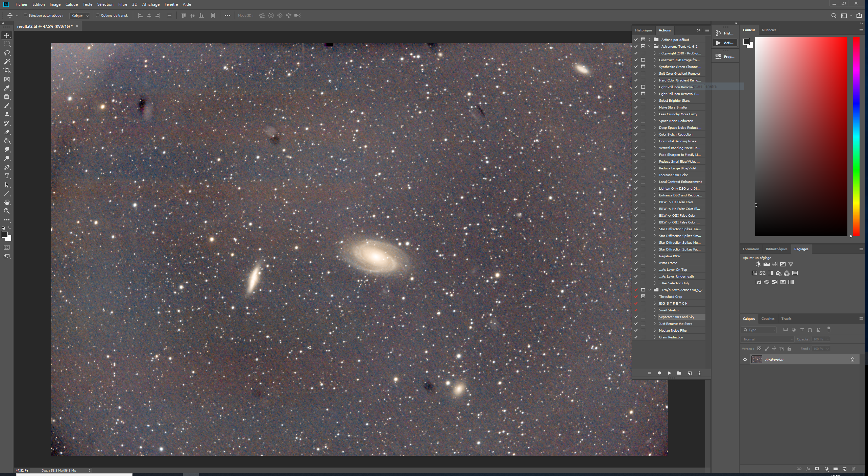Activate the Zoom tool

(x=7, y=211)
